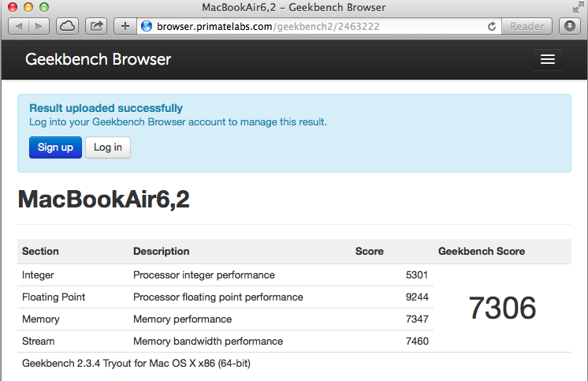Reload the page with the refresh icon
This screenshot has height=381, width=588.
[x=492, y=26]
